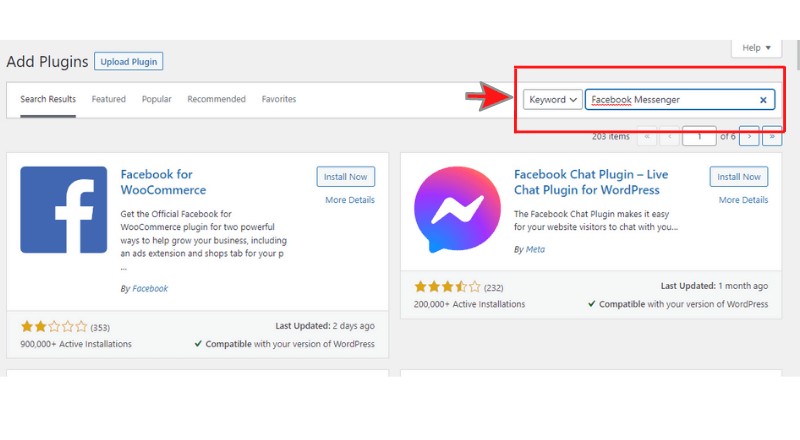Select the Recommended tab

[216, 99]
